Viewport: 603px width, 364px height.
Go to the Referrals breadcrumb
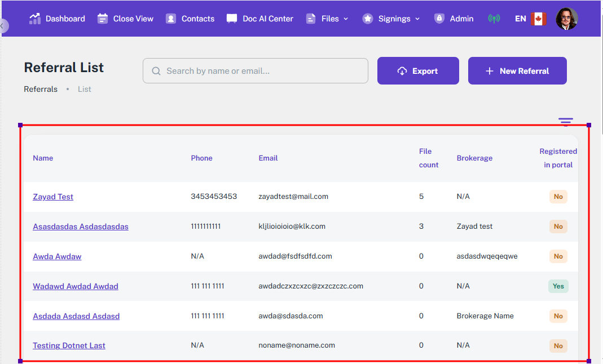[41, 89]
